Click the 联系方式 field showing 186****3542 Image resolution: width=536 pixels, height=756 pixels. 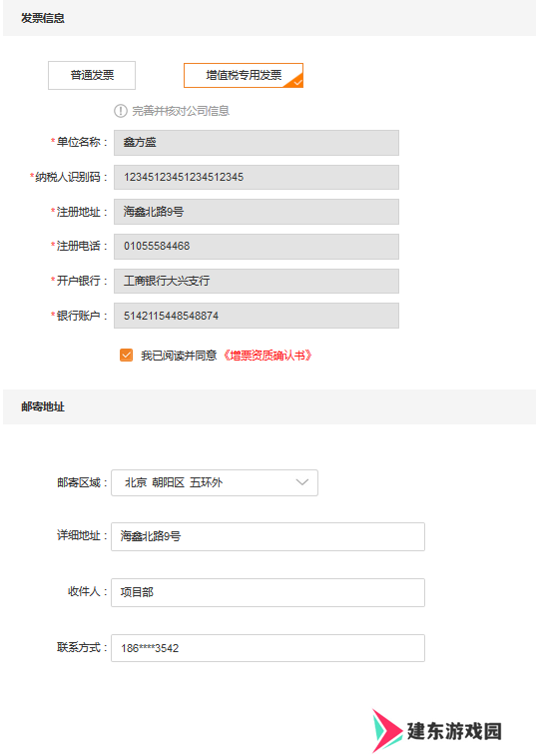coord(268,648)
